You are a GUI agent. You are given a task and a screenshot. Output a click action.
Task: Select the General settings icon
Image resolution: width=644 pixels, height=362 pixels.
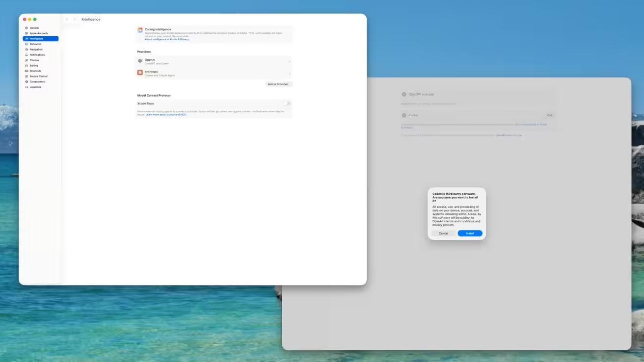pos(27,27)
